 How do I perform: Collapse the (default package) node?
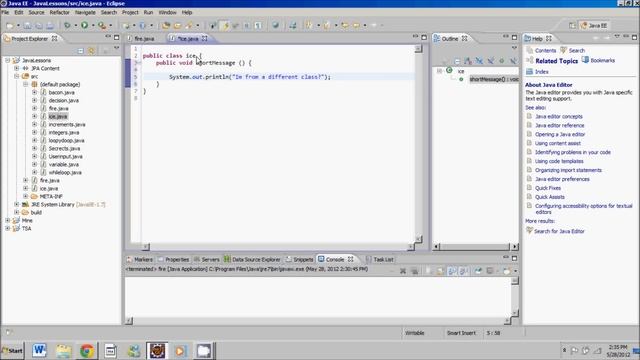click(x=26, y=84)
